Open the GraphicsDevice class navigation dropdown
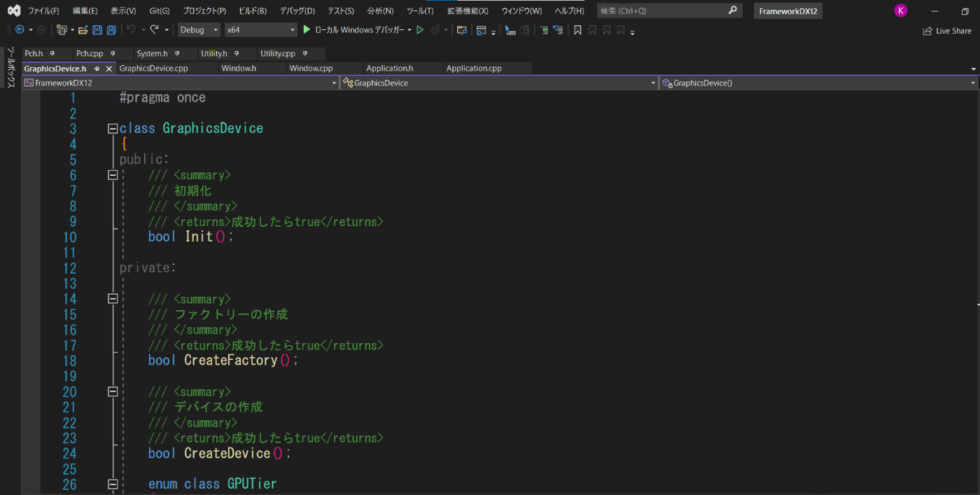This screenshot has width=980, height=495. coord(500,83)
